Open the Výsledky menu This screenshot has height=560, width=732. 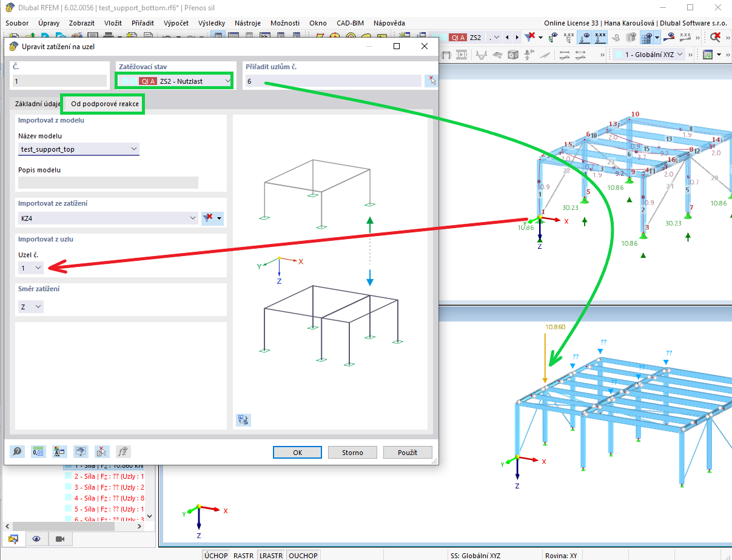coord(212,22)
